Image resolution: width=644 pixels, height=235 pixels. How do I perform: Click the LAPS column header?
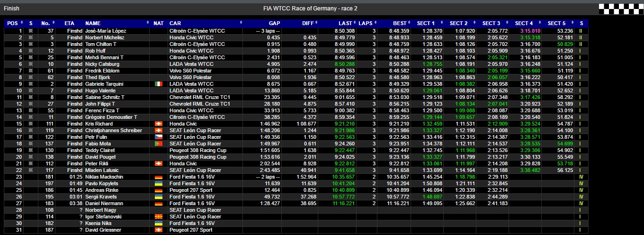[365, 23]
